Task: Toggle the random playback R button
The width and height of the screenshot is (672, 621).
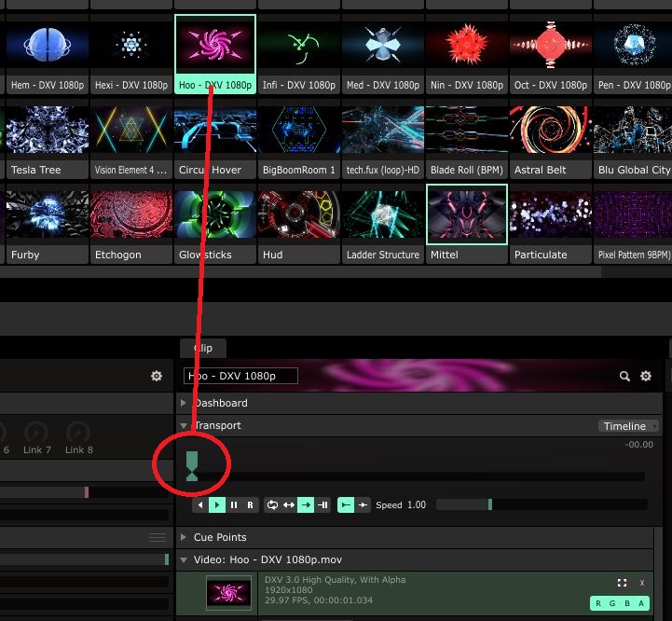Action: 250,504
